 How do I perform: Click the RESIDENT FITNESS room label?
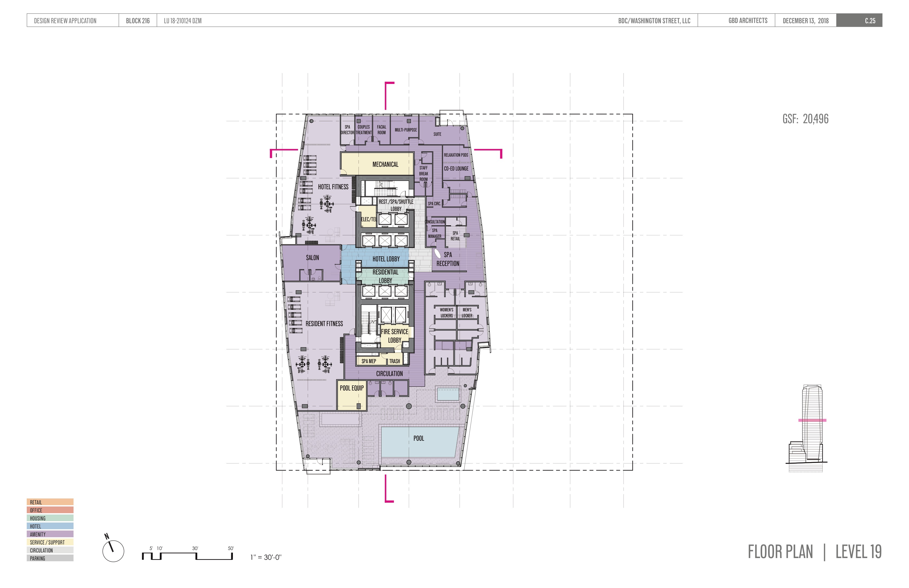[x=324, y=324]
